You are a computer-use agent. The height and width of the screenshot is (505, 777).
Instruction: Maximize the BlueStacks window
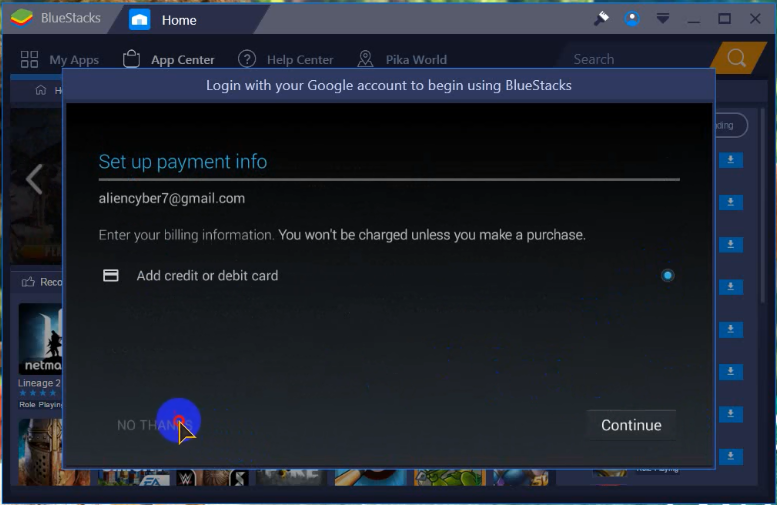(724, 19)
